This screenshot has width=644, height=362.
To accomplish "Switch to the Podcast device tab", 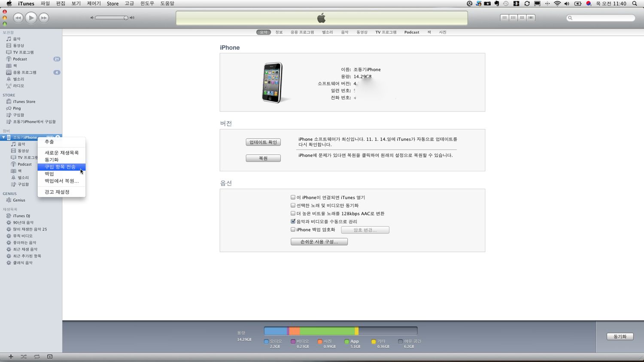I will pyautogui.click(x=412, y=32).
